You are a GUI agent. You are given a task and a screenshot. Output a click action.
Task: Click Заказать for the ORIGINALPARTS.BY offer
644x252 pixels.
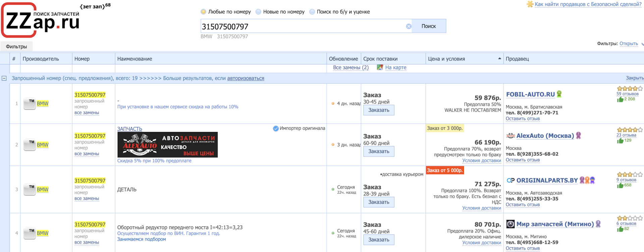(x=379, y=202)
